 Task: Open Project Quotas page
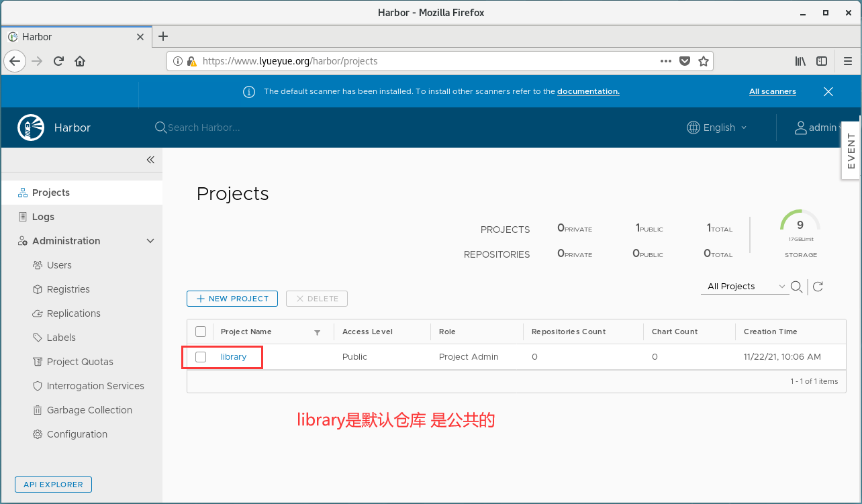pyautogui.click(x=81, y=362)
